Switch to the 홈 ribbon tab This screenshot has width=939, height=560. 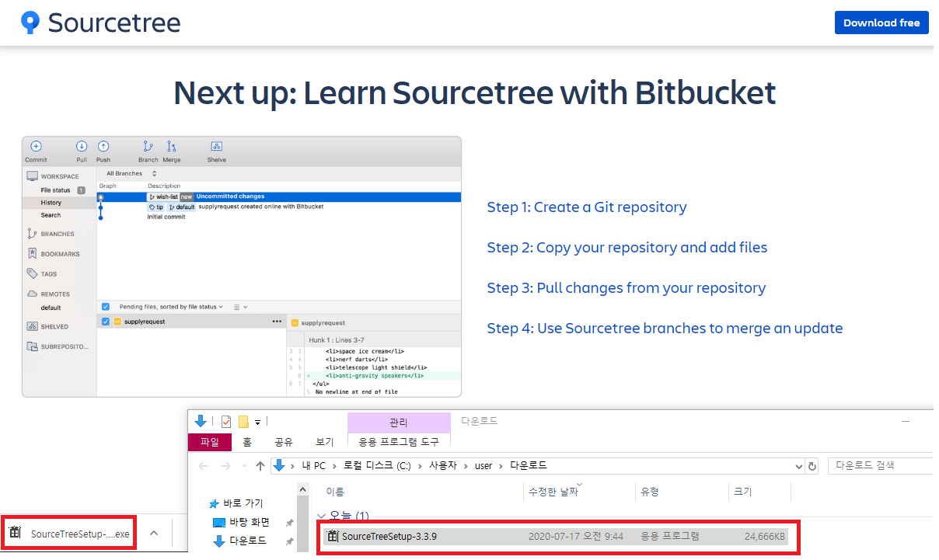coord(247,442)
